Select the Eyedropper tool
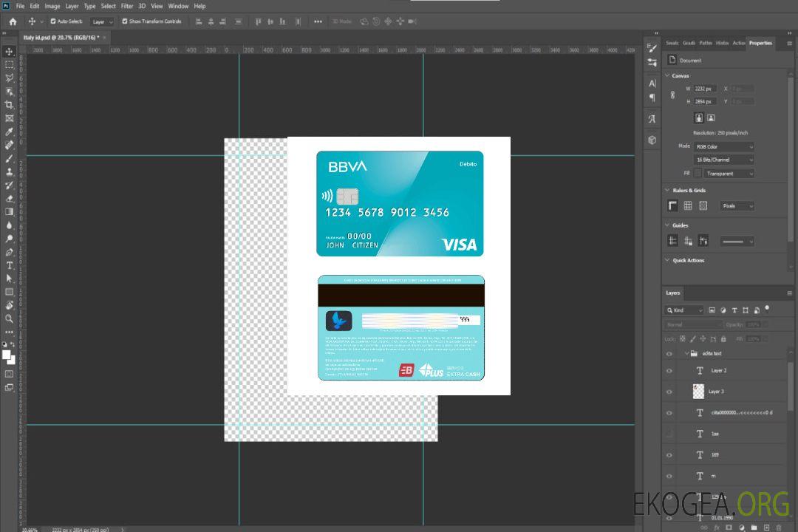798x532 pixels. (9, 132)
